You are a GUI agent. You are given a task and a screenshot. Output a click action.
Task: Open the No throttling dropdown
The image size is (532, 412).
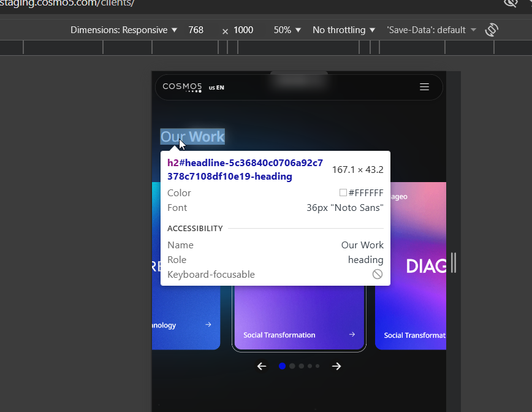pos(344,30)
